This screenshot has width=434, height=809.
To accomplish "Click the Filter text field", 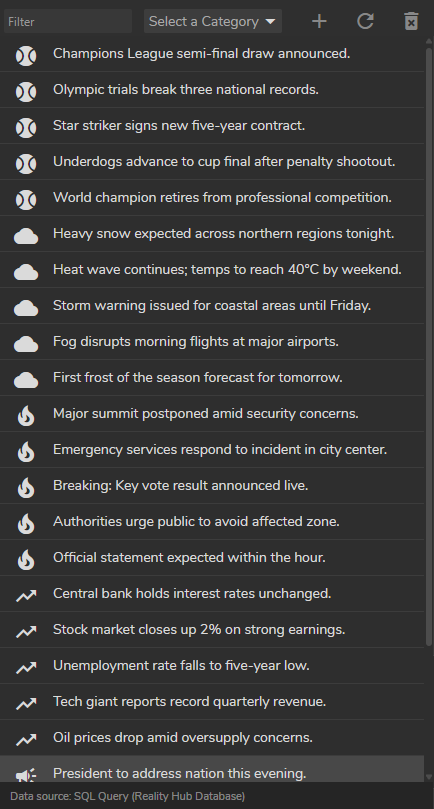I will click(x=68, y=21).
